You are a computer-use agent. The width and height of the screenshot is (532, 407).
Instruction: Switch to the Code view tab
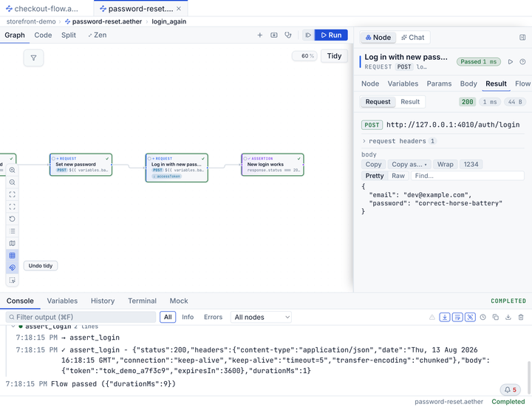tap(43, 35)
